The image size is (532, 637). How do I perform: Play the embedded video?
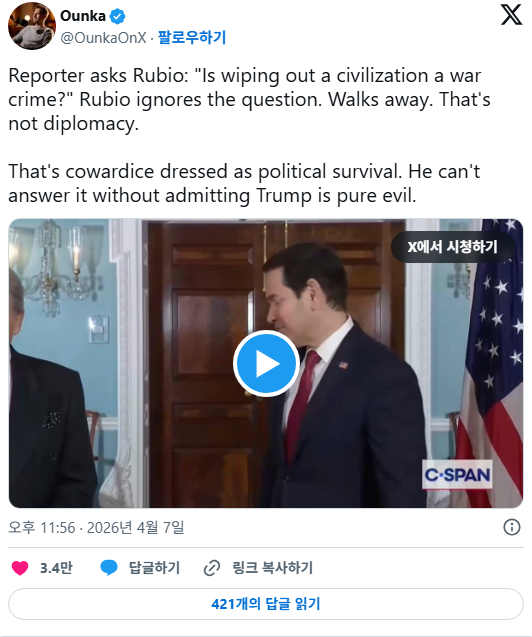266,364
